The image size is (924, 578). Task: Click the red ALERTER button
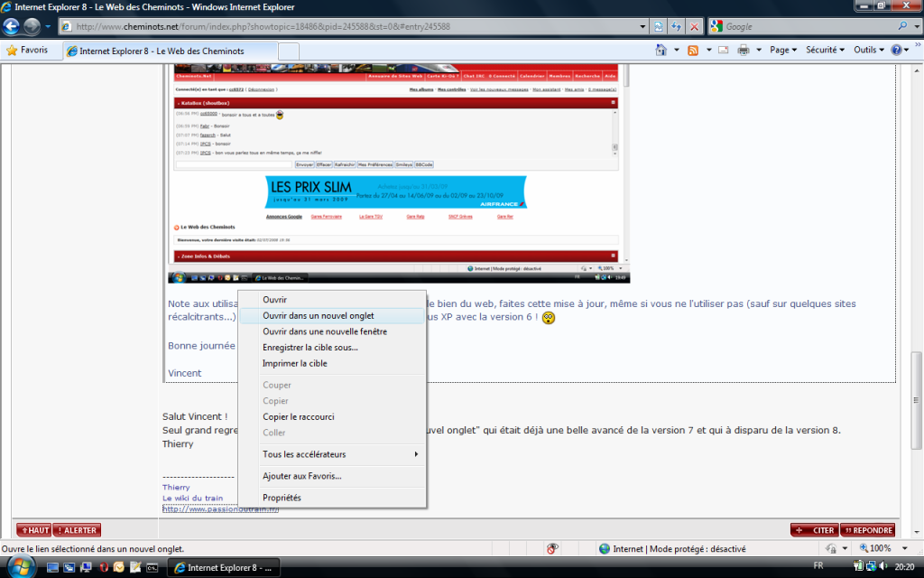(x=78, y=530)
